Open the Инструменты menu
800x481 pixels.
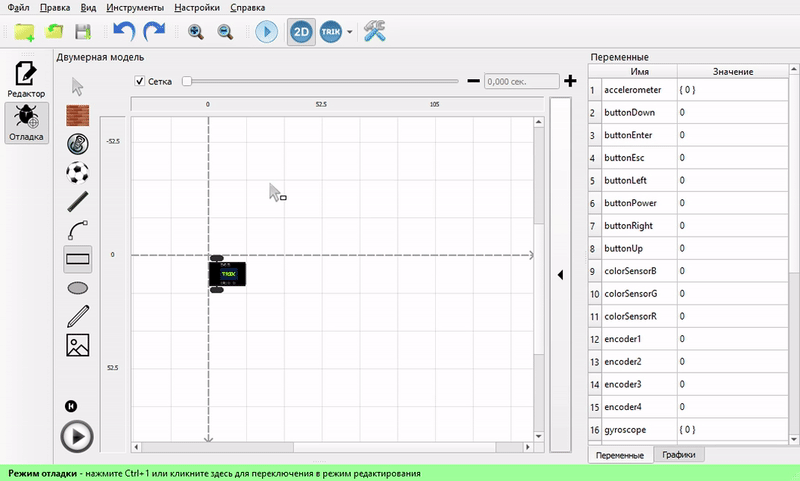point(135,8)
